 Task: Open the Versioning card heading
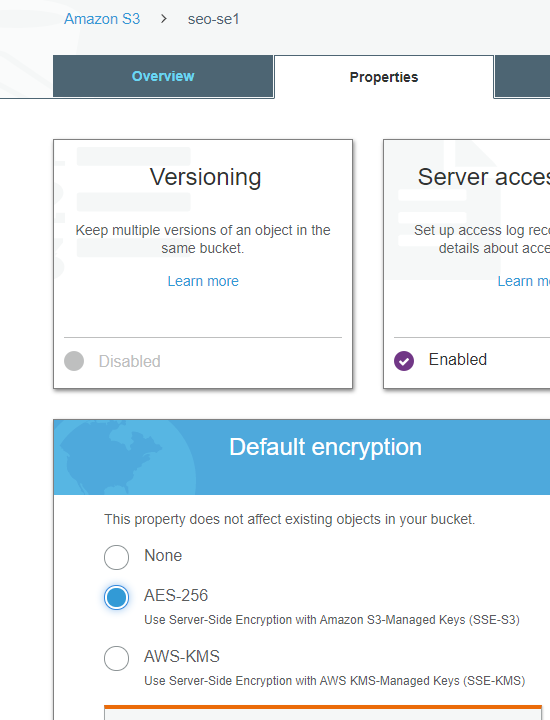click(x=205, y=177)
